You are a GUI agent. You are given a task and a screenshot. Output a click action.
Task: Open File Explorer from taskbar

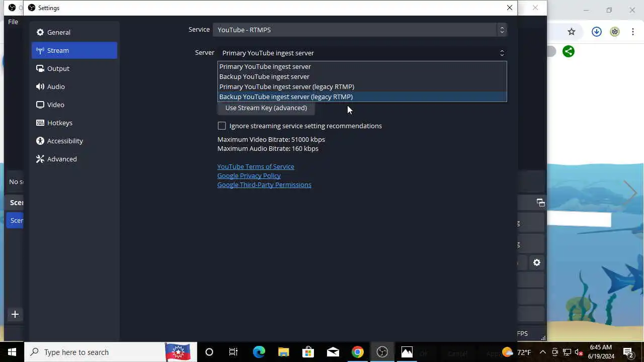pos(283,352)
